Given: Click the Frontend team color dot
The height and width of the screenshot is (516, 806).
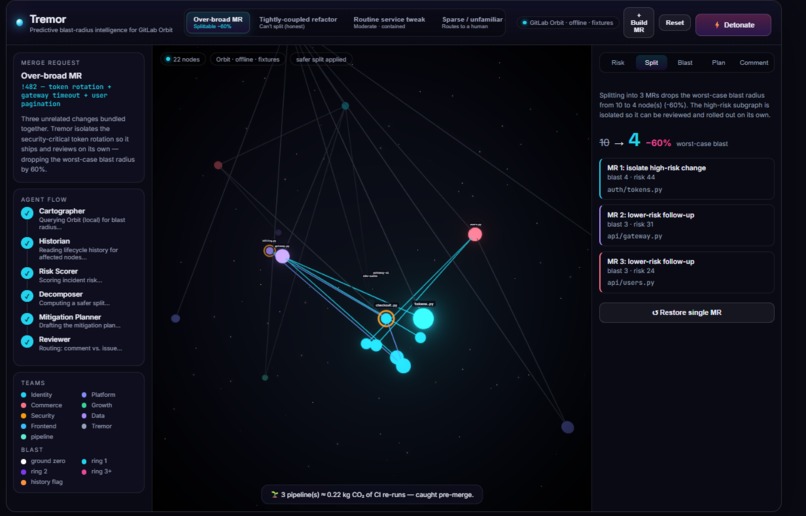Looking at the screenshot, I should [24, 426].
